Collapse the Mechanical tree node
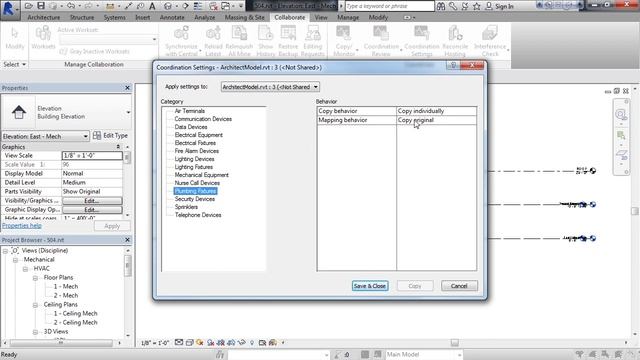The height and width of the screenshot is (360, 640). [15, 260]
